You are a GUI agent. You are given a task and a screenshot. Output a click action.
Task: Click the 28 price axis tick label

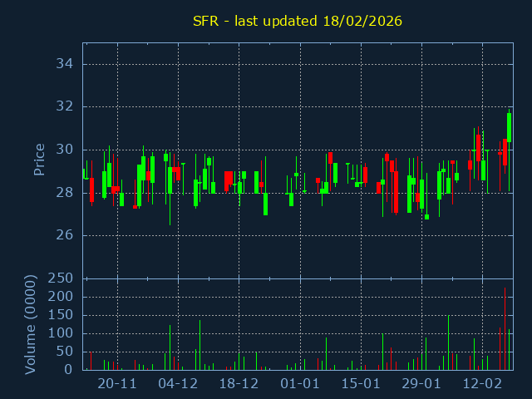coord(66,192)
